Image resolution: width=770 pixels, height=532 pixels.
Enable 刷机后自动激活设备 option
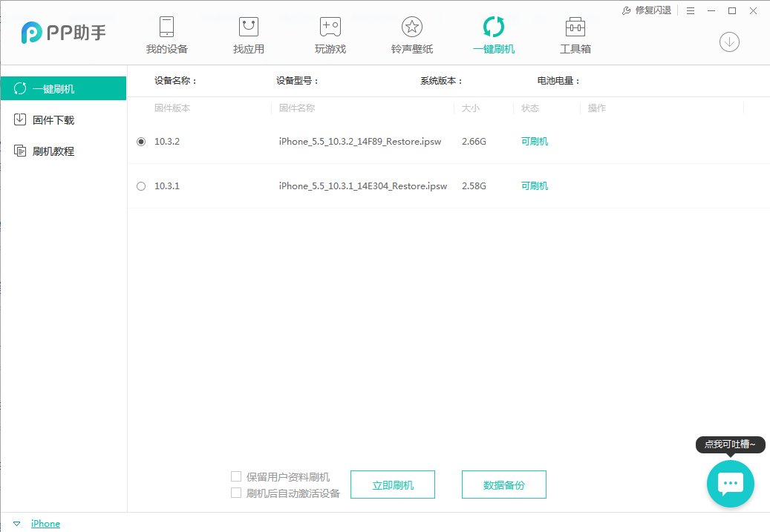[236, 492]
